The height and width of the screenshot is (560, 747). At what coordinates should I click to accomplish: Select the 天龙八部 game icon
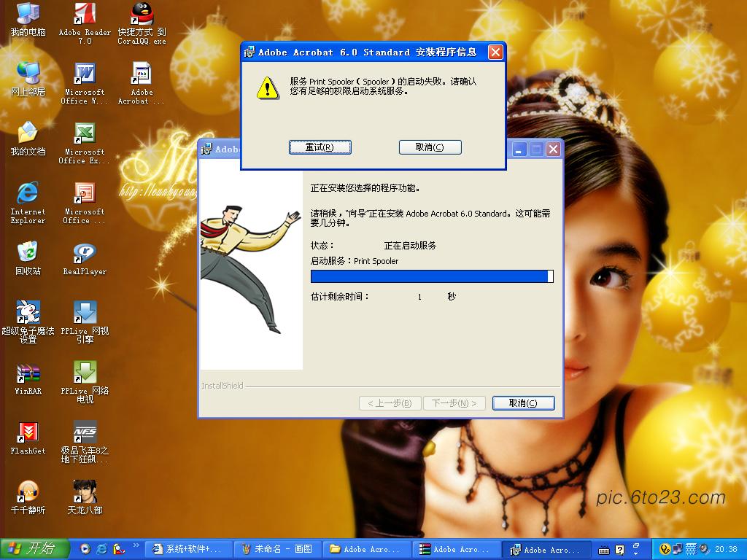[85, 498]
